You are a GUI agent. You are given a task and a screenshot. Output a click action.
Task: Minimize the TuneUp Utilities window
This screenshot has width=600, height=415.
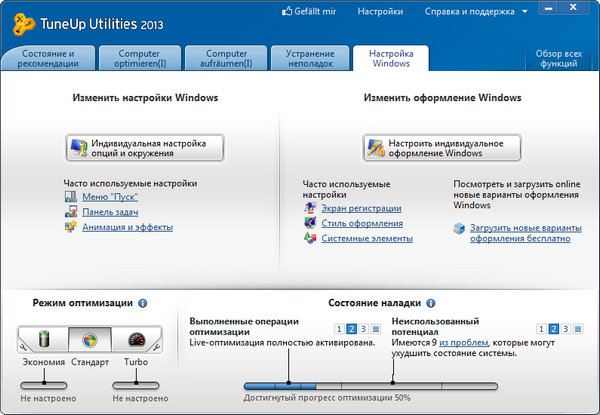pos(548,8)
